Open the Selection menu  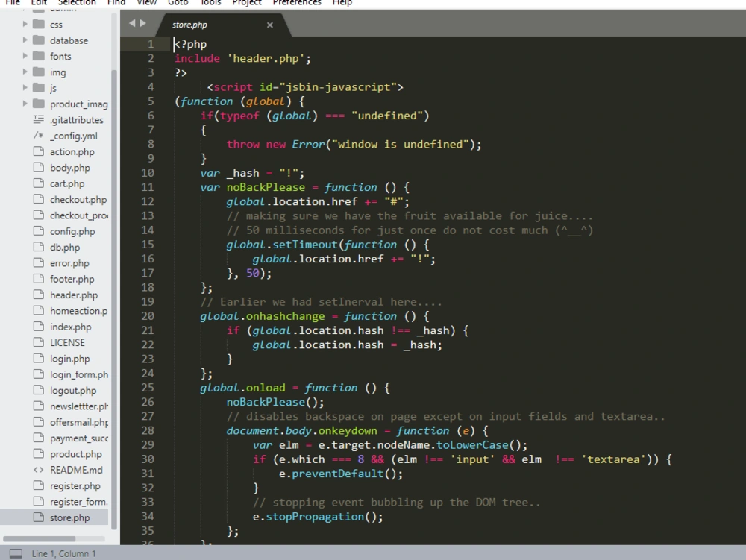click(77, 2)
